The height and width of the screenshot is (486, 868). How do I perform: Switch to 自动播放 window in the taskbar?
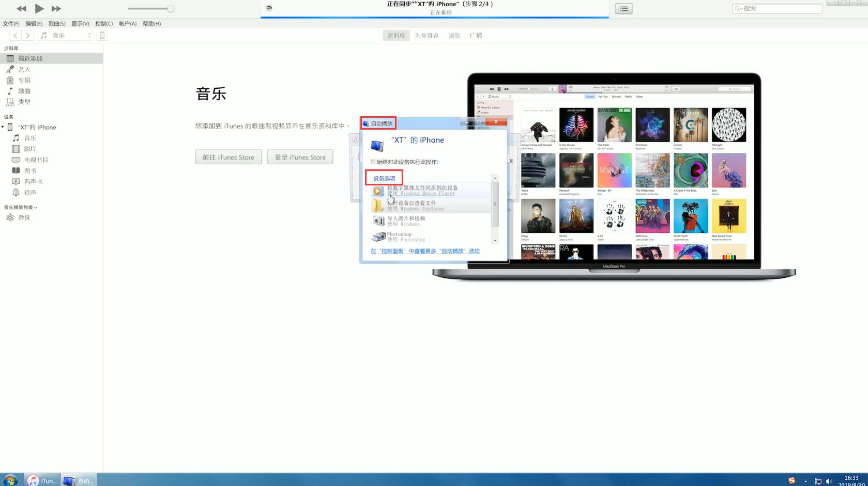click(79, 480)
